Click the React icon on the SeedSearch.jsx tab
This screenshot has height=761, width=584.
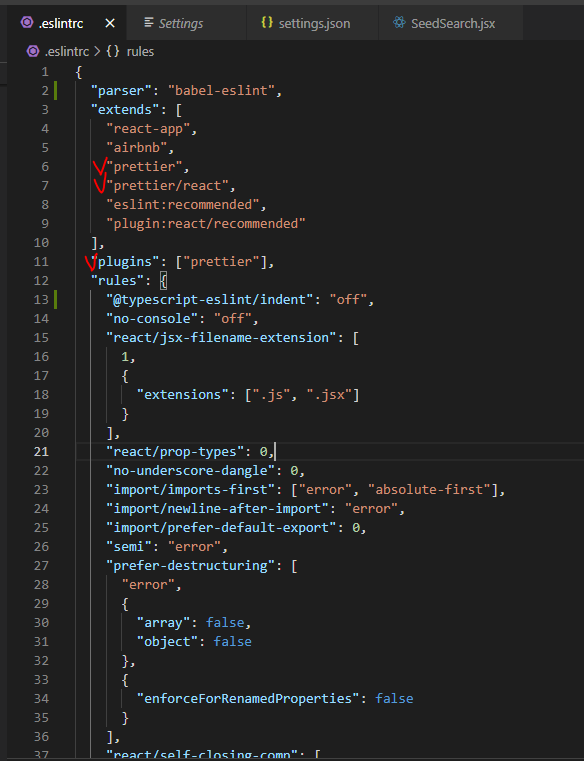coord(399,22)
